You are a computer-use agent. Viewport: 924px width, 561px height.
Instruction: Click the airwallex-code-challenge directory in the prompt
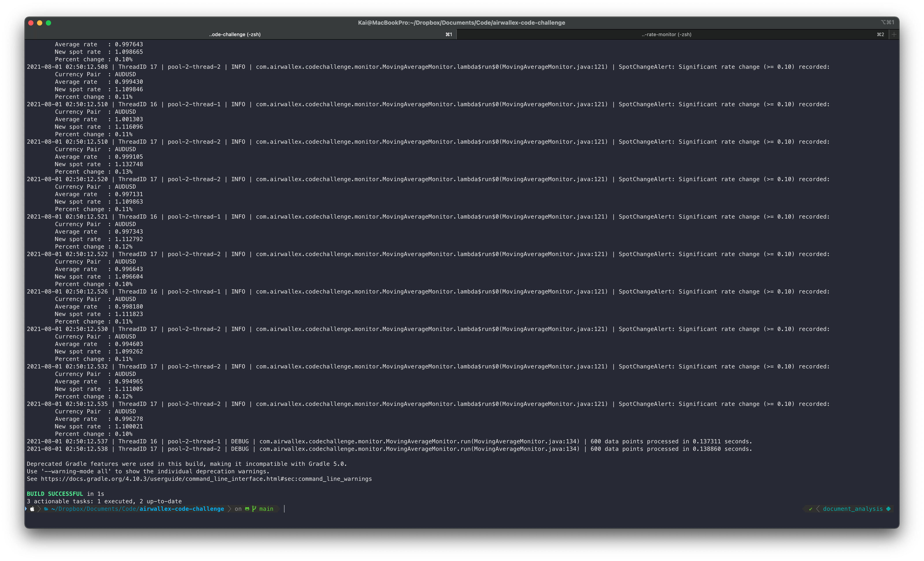tap(181, 509)
